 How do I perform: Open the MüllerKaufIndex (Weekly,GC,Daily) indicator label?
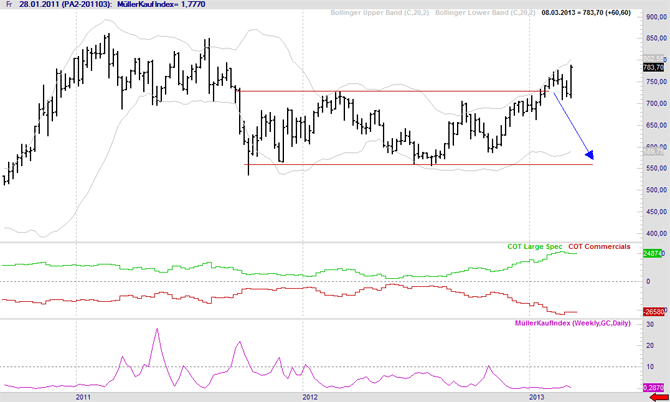572,324
